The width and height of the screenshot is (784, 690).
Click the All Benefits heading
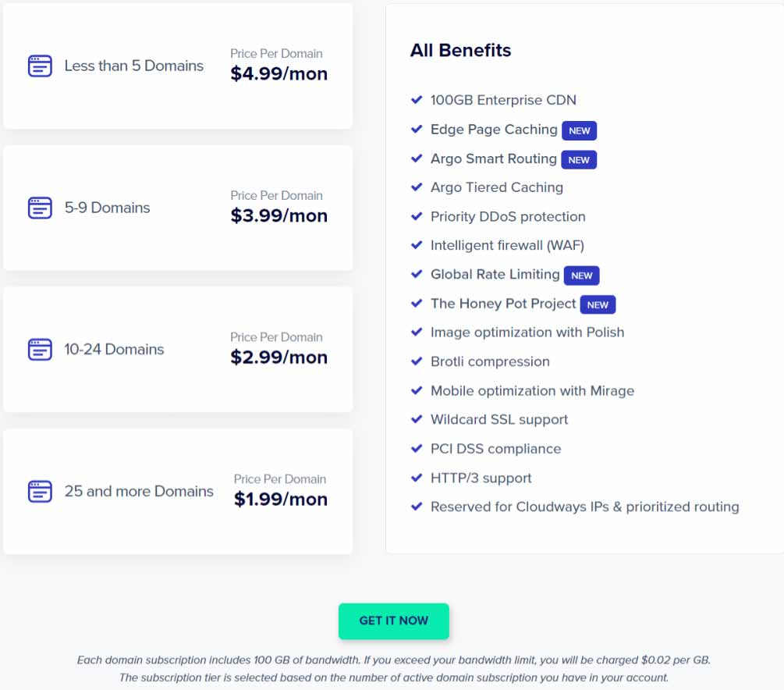tap(460, 50)
